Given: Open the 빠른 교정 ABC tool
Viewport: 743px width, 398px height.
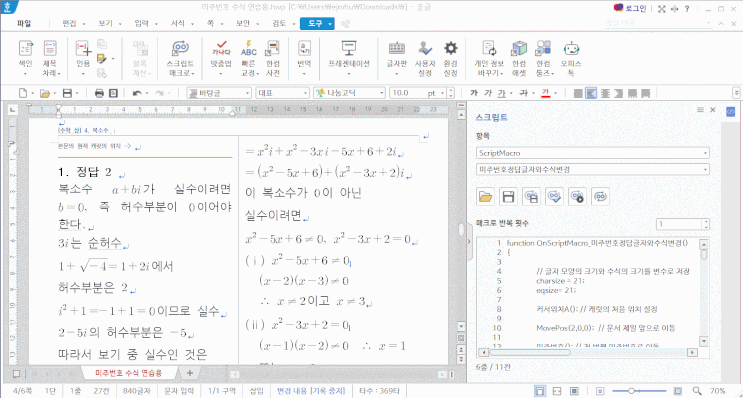Looking at the screenshot, I should [x=249, y=58].
